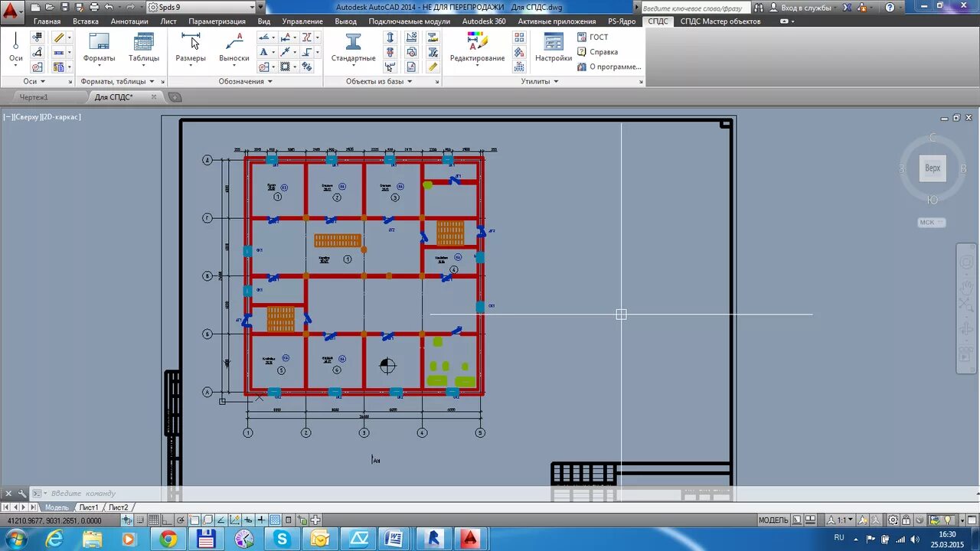Open the Редактирование editing tool
980x551 pixels.
(x=477, y=47)
